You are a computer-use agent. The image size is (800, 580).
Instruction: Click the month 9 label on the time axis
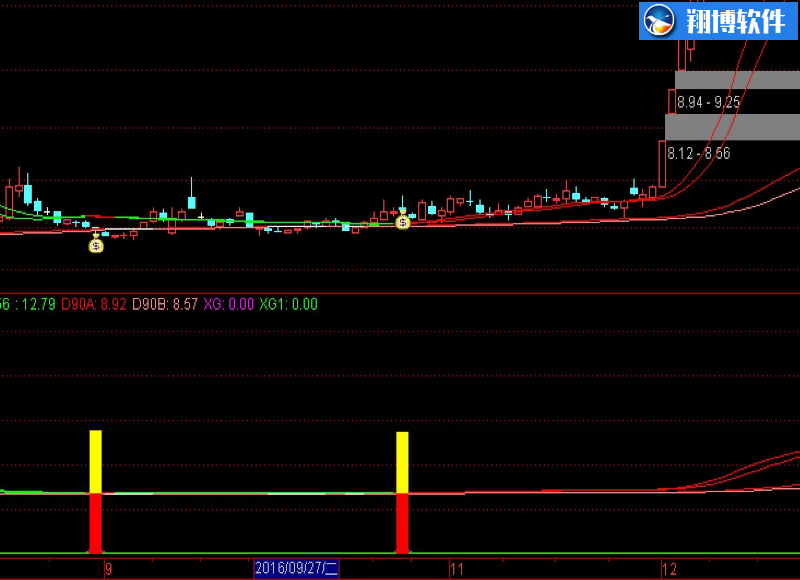pos(108,569)
